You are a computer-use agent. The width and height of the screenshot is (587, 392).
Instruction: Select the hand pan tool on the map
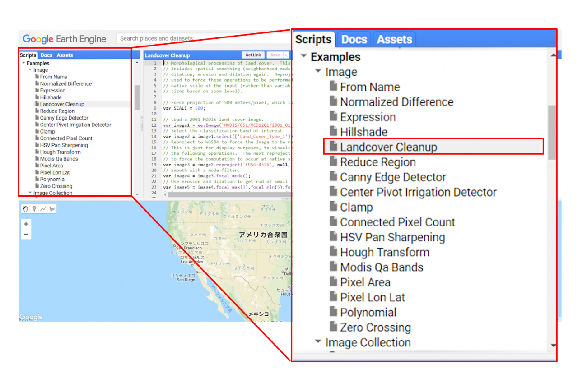(26, 209)
